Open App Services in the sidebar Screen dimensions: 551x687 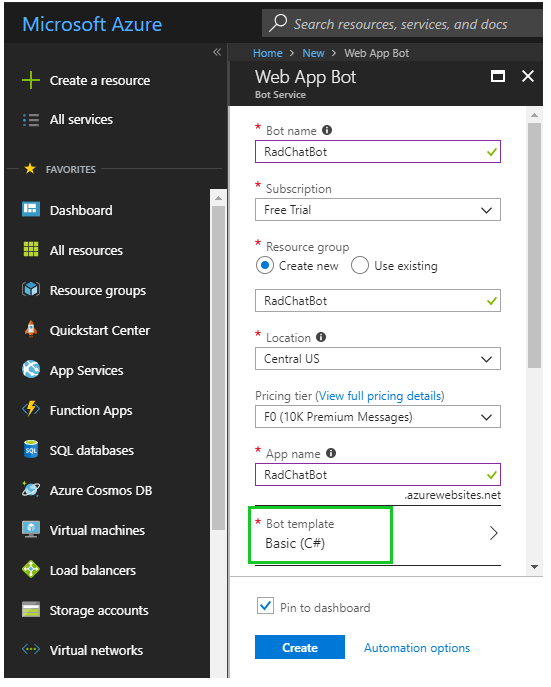[x=86, y=371]
